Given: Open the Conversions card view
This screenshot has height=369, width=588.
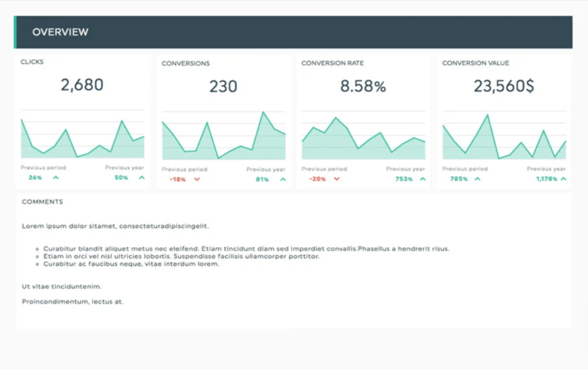Looking at the screenshot, I should (223, 120).
